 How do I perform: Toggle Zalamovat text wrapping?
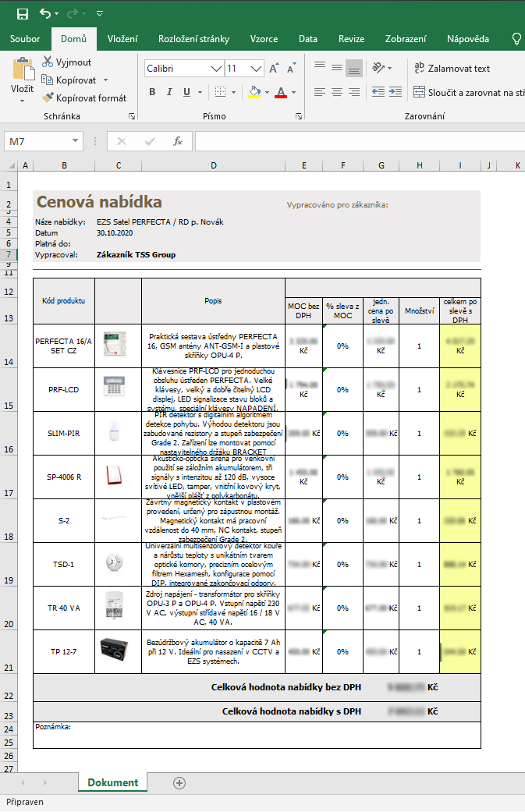tap(452, 68)
